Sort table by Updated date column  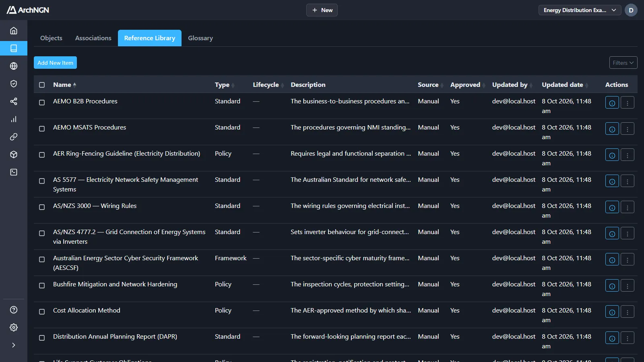tap(565, 85)
